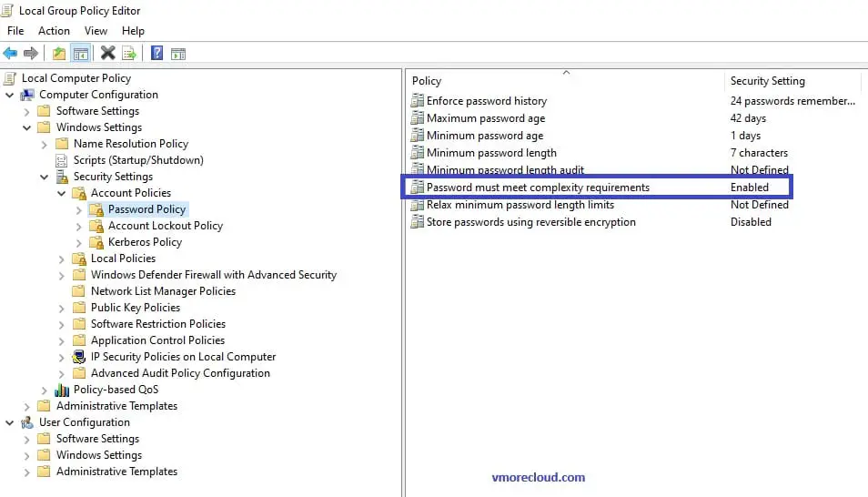Image resolution: width=868 pixels, height=497 pixels.
Task: Click the Maximum password age policy icon
Action: 417,118
